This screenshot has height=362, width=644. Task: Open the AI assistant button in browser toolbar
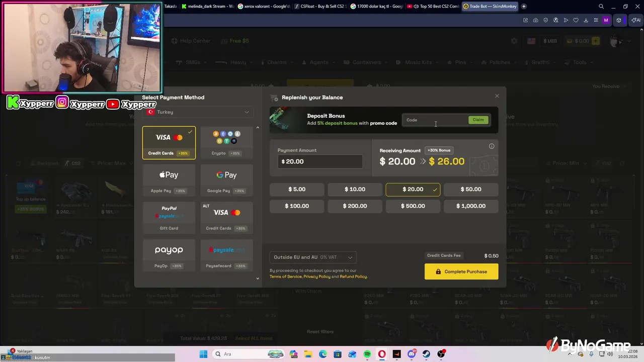pos(635,20)
